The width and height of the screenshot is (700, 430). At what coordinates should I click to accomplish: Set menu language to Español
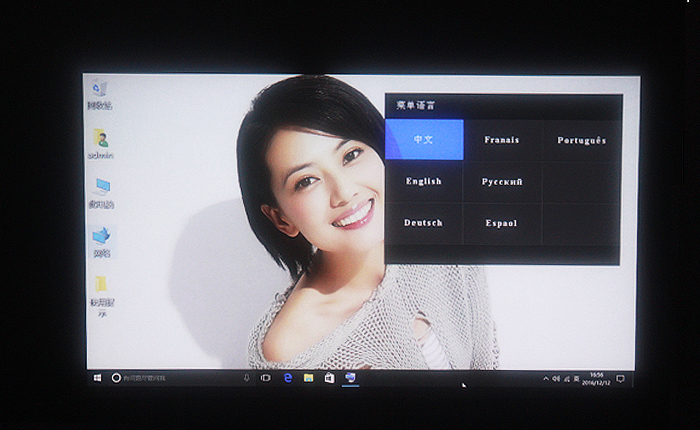click(502, 223)
